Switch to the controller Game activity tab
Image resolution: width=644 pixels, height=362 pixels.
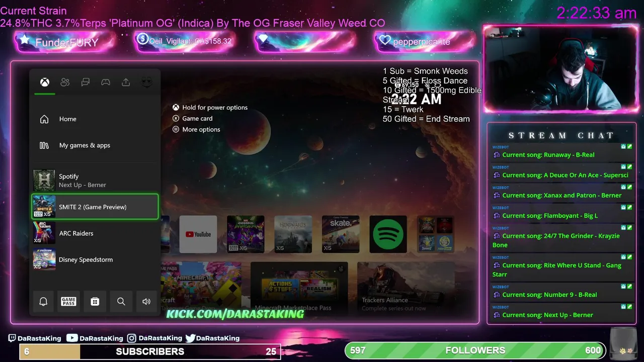click(x=106, y=82)
